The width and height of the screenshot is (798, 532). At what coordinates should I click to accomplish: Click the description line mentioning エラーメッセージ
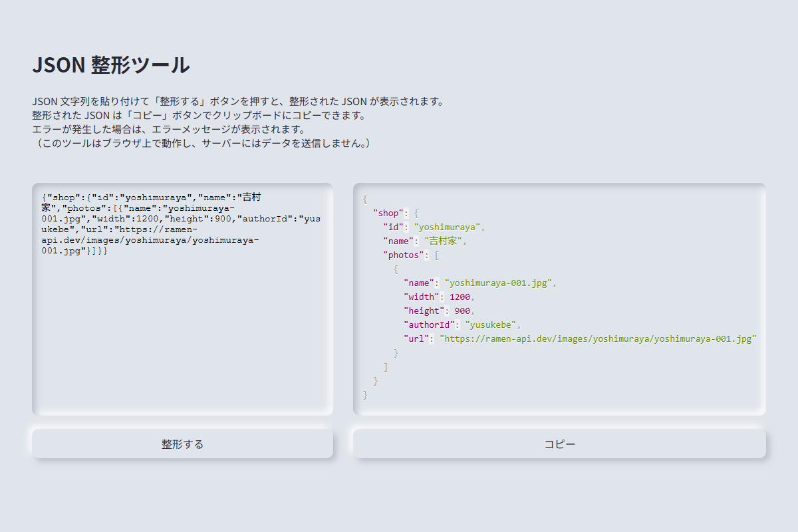click(169, 129)
